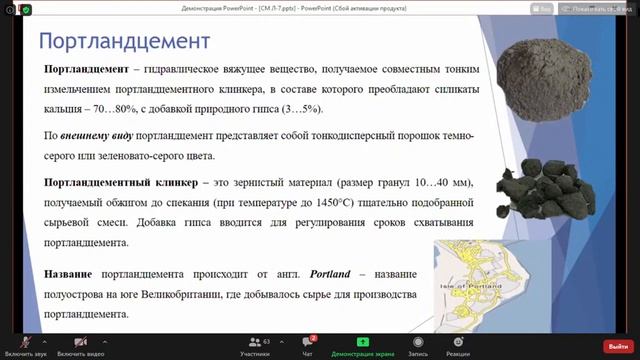The height and width of the screenshot is (360, 640).
Task: Click the clinker granules photo on slide
Action: pos(545,189)
